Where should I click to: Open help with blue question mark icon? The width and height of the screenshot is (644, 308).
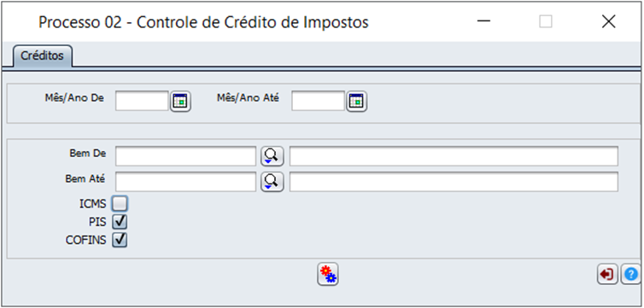coord(631,274)
